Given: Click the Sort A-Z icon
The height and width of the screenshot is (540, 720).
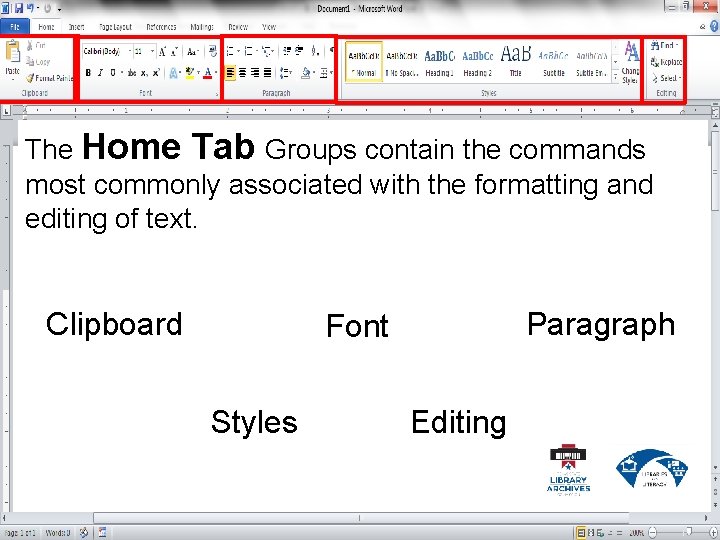Looking at the screenshot, I should pos(315,51).
